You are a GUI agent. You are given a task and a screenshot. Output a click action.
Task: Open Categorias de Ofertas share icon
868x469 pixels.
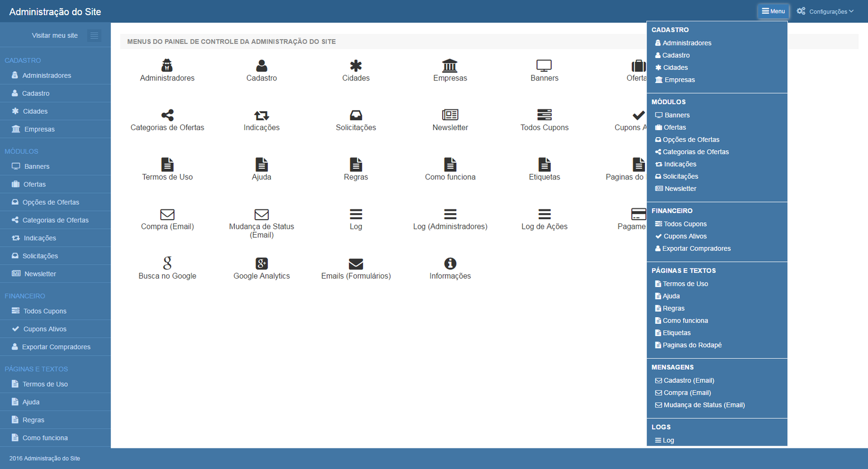[167, 115]
